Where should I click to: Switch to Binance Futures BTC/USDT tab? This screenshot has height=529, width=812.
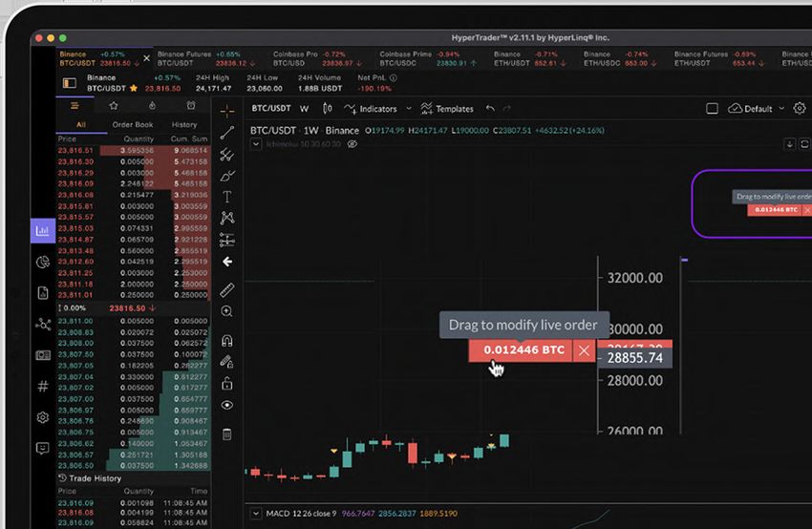[206, 58]
